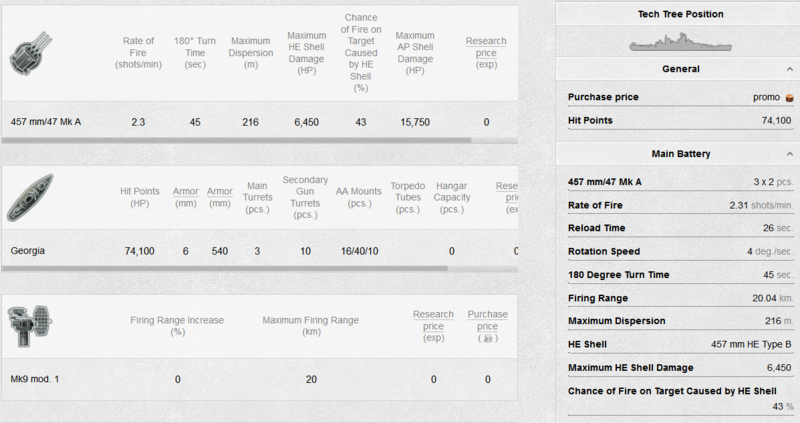Click the ship hull icon
The height and width of the screenshot is (423, 800).
tap(27, 197)
